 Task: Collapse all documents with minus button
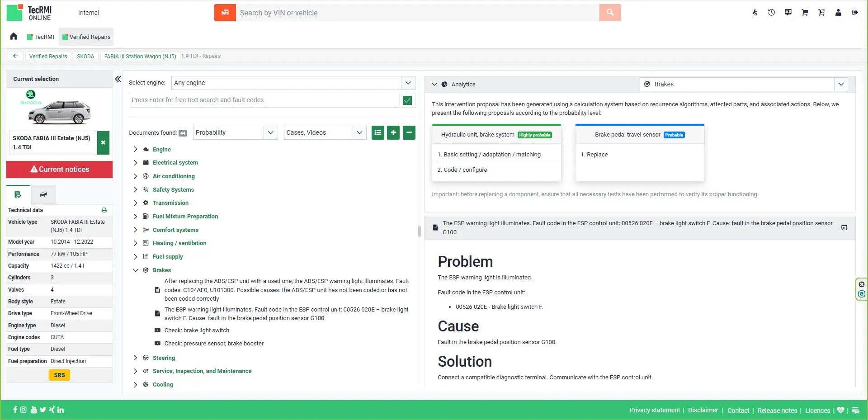click(x=409, y=132)
